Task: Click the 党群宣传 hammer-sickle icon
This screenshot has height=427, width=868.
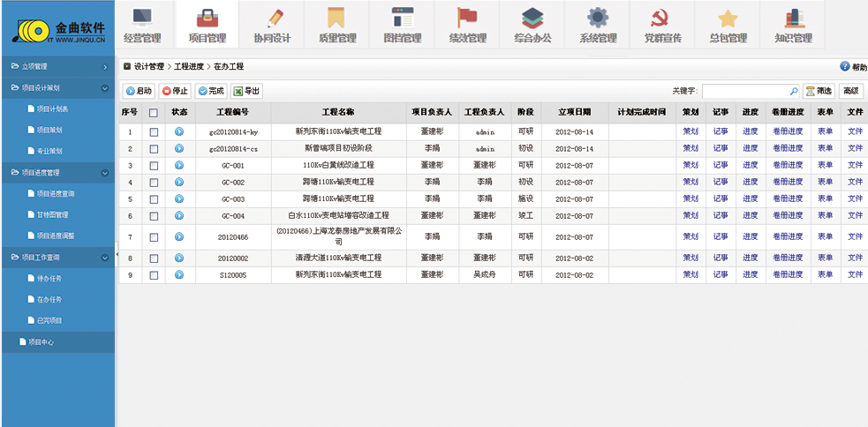Action: (x=661, y=19)
